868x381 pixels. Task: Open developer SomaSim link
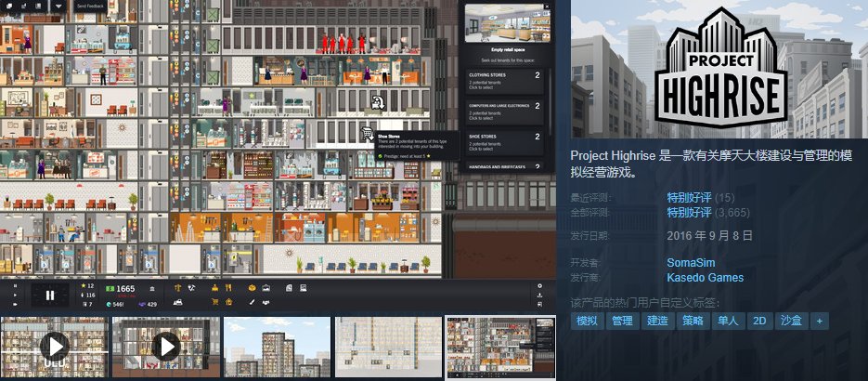691,262
